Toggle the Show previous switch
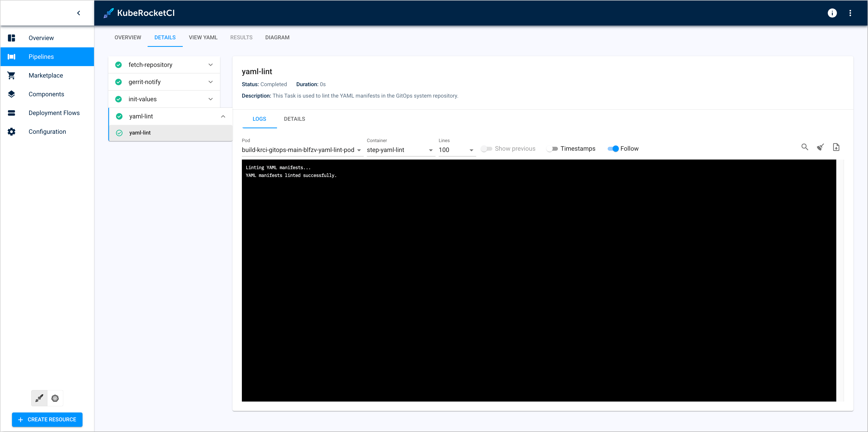The width and height of the screenshot is (868, 432). [x=486, y=149]
